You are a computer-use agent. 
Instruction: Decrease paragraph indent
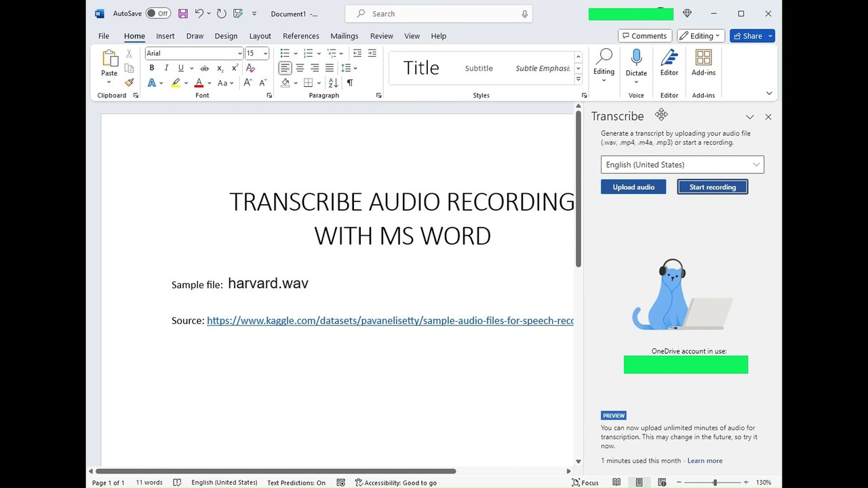pyautogui.click(x=357, y=53)
